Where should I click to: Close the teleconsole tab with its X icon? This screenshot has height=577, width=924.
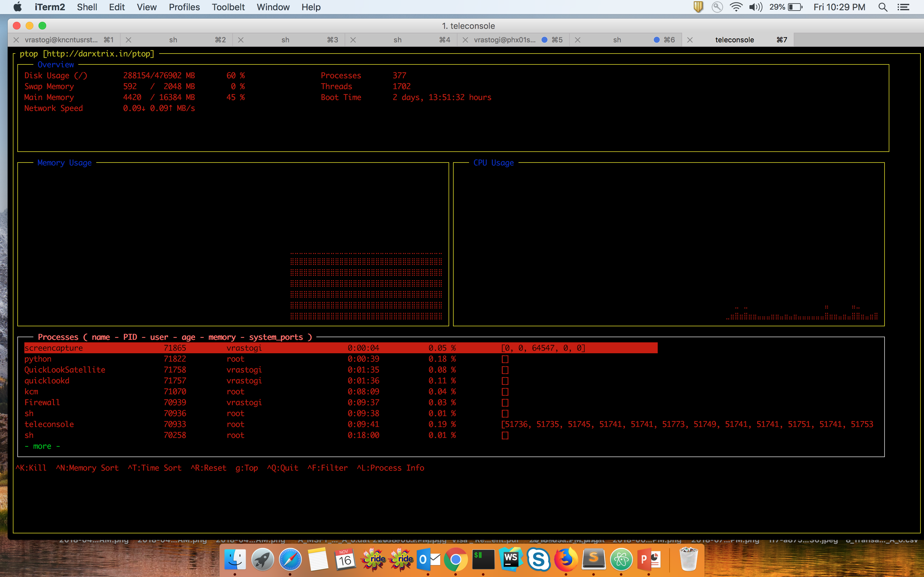coord(689,40)
